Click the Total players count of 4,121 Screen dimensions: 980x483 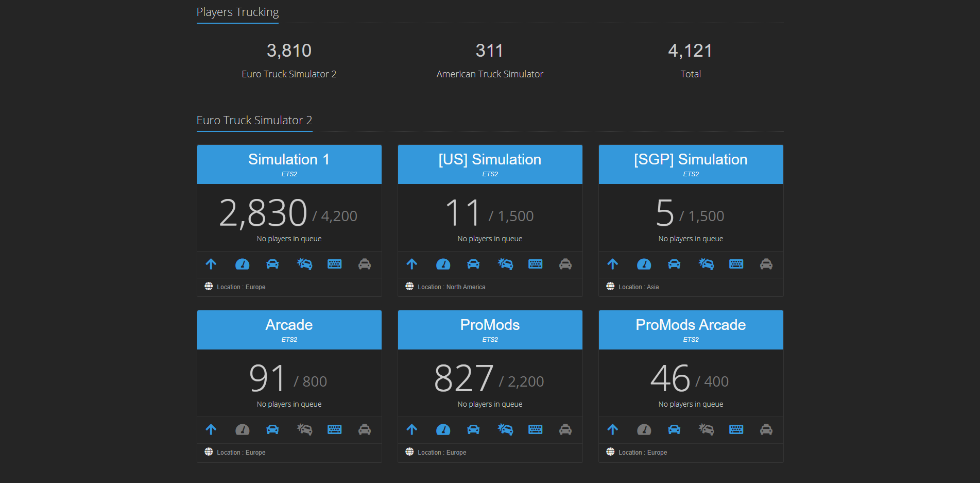tap(690, 51)
